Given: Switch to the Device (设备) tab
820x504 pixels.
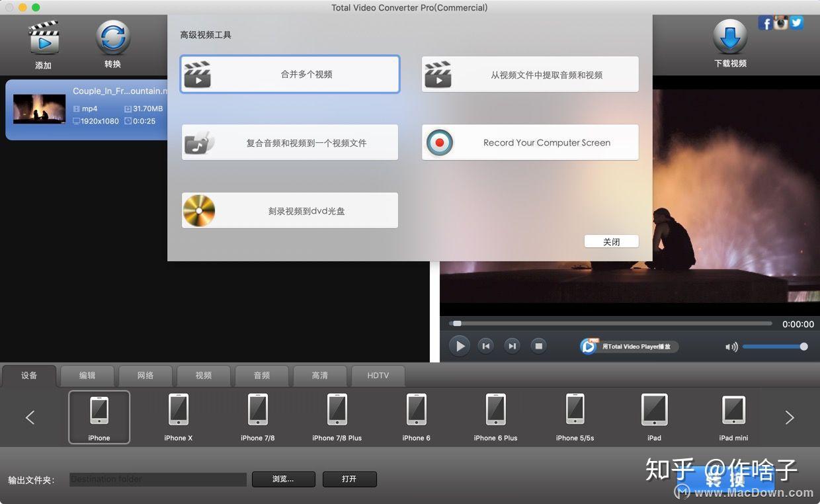Looking at the screenshot, I should click(x=29, y=376).
